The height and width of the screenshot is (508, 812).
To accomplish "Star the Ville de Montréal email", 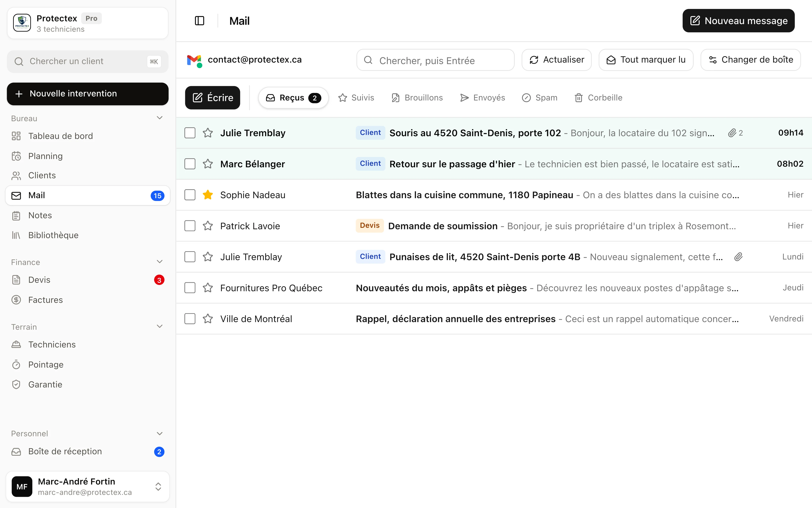I will click(208, 319).
